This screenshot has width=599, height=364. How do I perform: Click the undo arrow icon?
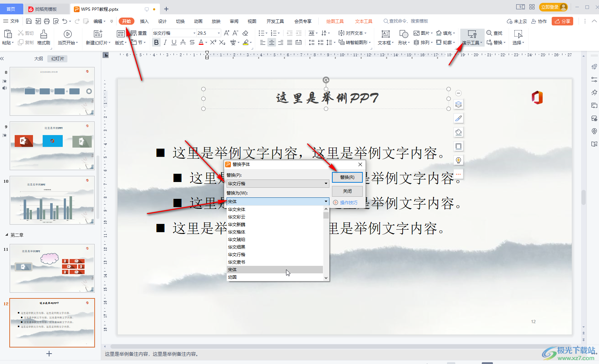coord(65,21)
